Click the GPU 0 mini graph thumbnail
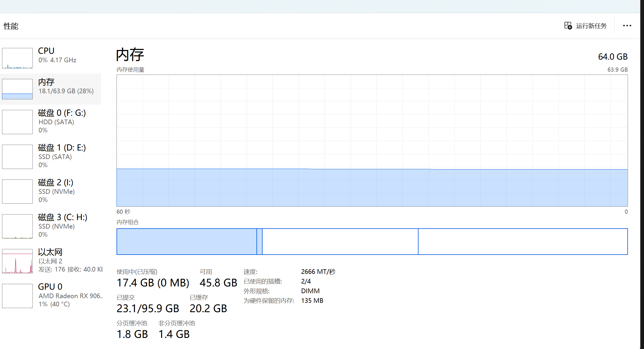The height and width of the screenshot is (349, 644). point(17,296)
